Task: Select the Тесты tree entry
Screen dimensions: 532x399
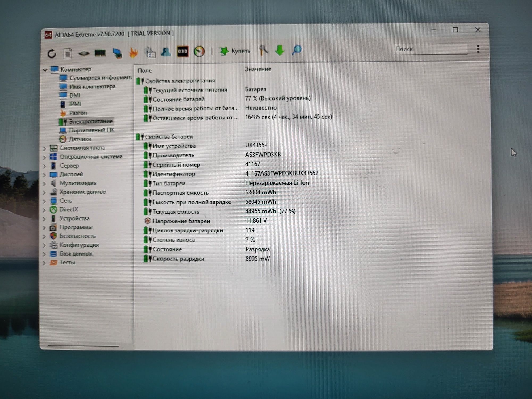Action: [x=63, y=263]
